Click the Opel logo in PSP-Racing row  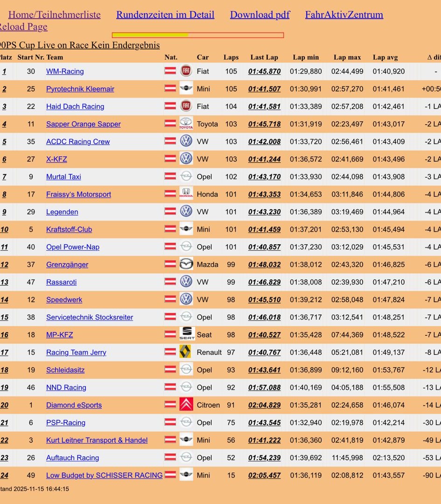[x=186, y=422]
